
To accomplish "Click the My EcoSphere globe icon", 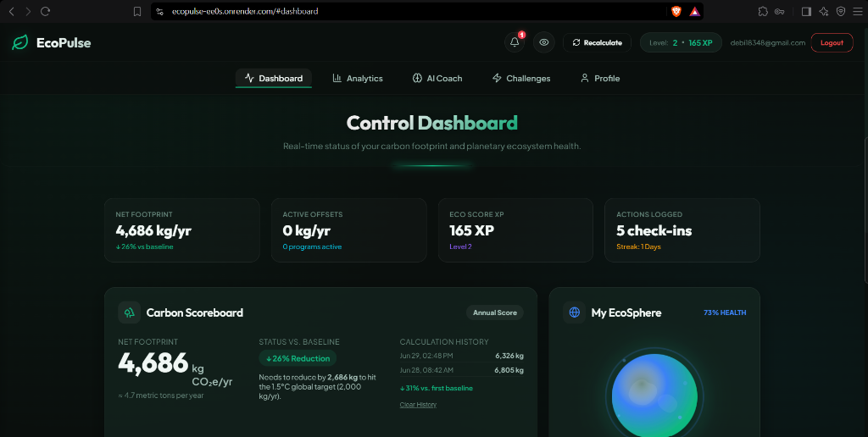I will 574,313.
